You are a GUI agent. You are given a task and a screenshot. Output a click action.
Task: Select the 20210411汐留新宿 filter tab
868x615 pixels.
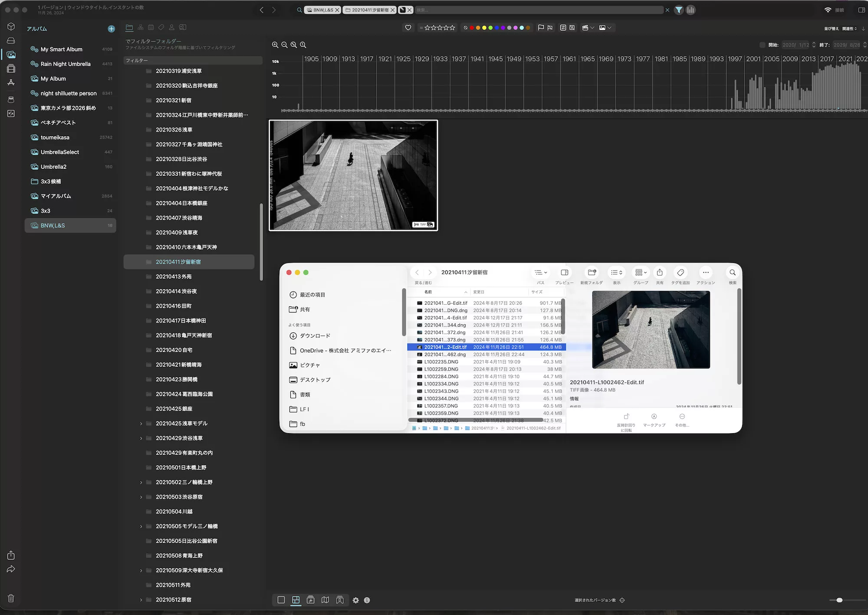370,10
